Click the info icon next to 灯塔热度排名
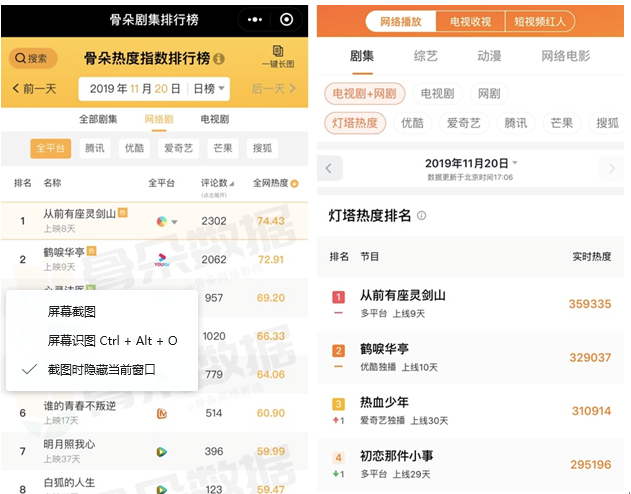The height and width of the screenshot is (494, 631). pos(421,216)
